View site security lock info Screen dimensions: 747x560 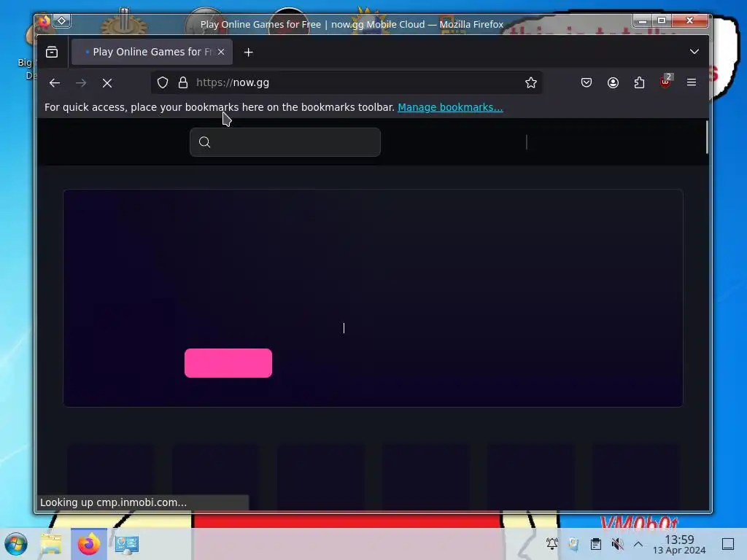[183, 82]
